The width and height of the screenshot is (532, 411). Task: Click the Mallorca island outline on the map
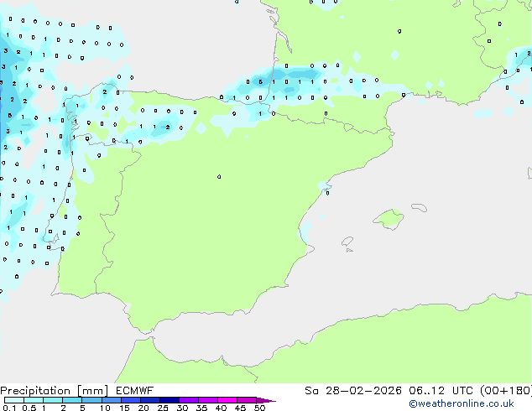tap(389, 220)
